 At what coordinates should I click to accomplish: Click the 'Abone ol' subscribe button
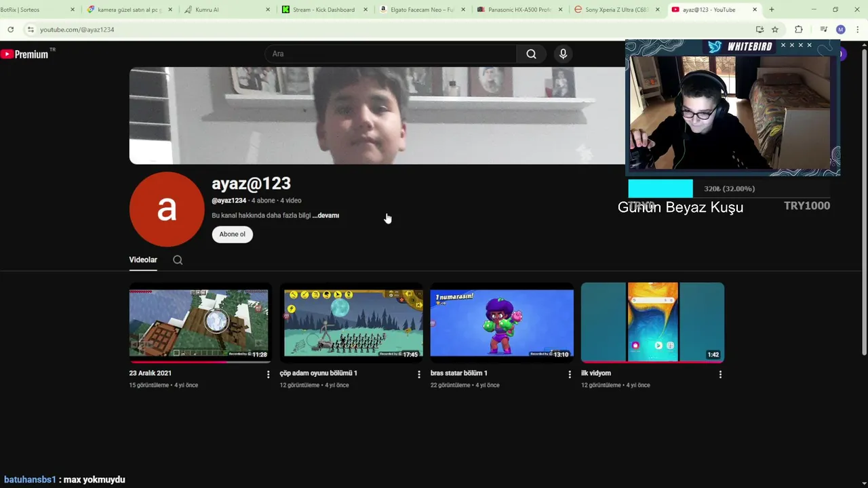[232, 235]
